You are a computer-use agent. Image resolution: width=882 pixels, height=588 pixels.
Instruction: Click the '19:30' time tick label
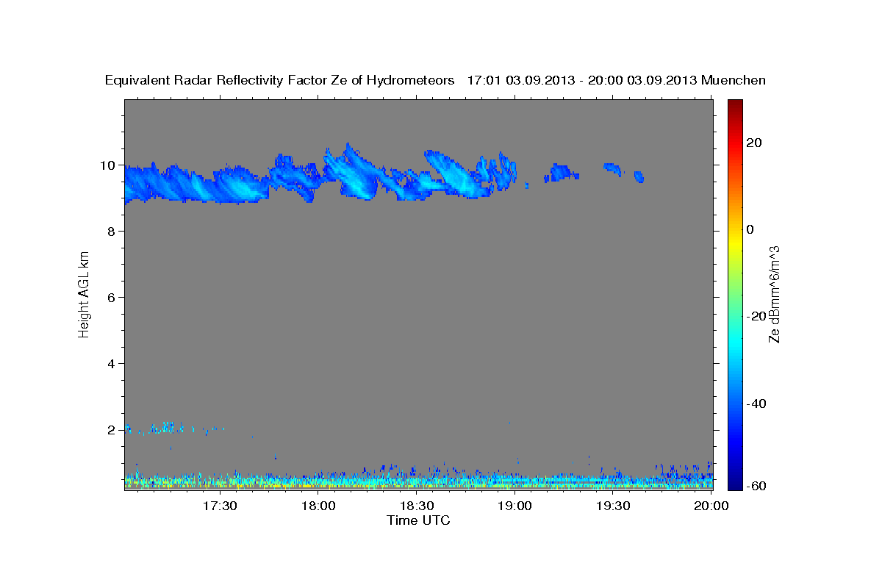(x=613, y=506)
